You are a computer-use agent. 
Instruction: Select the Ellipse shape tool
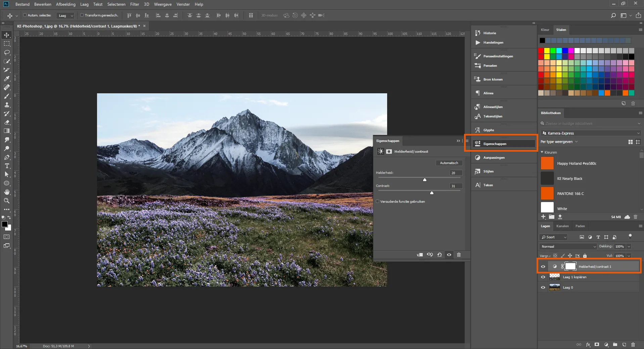[7, 183]
